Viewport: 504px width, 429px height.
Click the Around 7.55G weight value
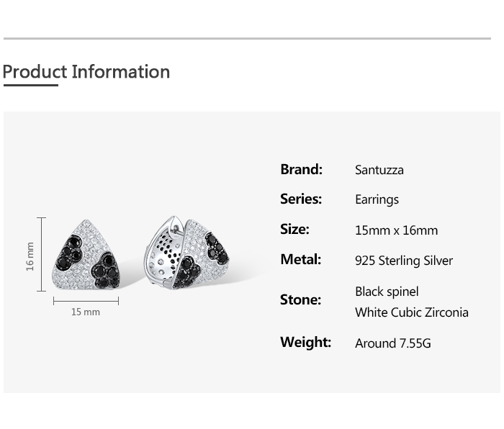392,343
